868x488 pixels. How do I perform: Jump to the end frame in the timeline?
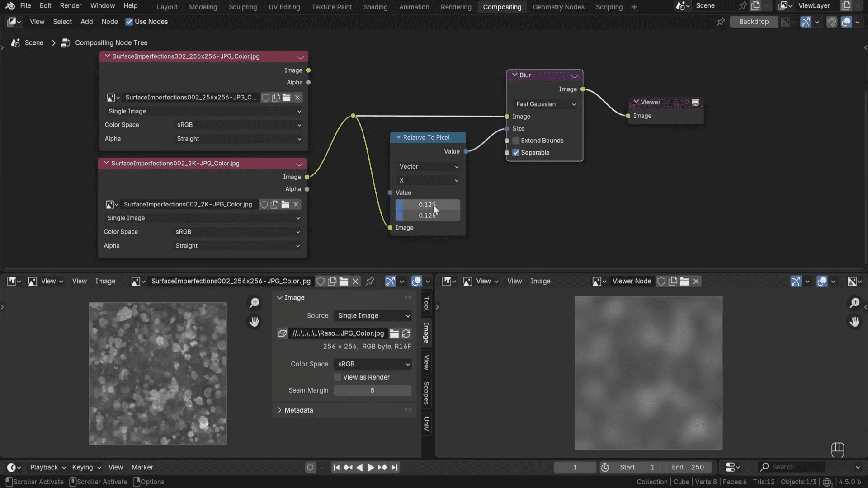pos(394,467)
